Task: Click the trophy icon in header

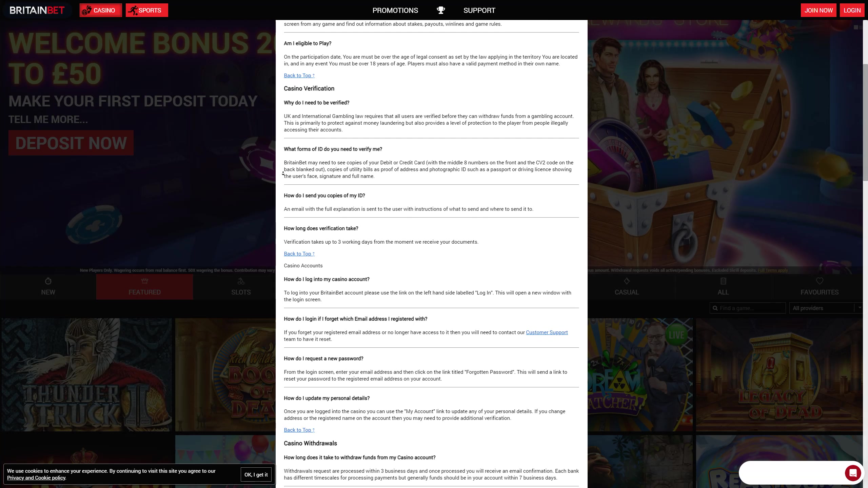Action: pyautogui.click(x=440, y=10)
